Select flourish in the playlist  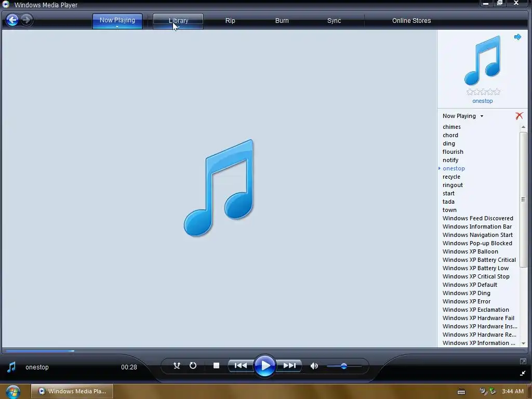(453, 152)
